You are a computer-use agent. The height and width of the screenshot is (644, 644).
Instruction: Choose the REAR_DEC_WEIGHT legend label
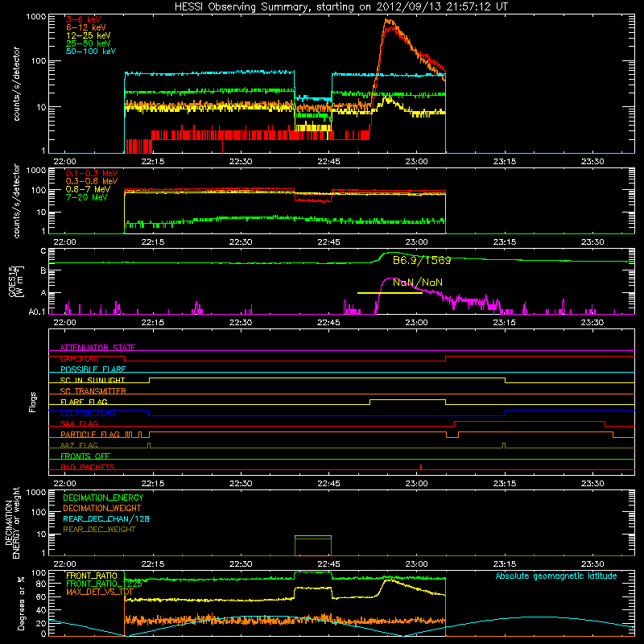(99, 530)
